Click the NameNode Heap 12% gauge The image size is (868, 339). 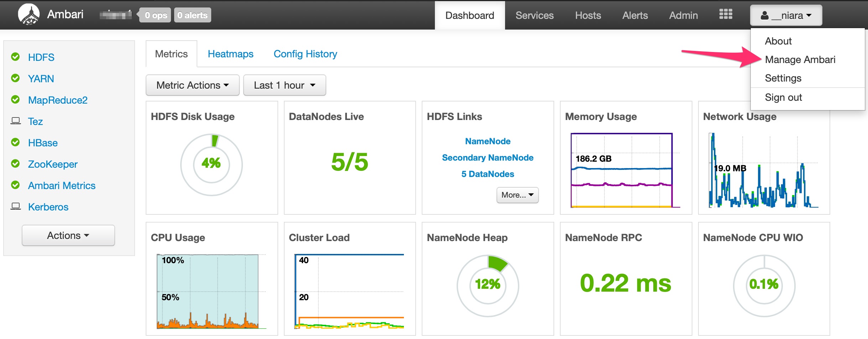(x=488, y=286)
